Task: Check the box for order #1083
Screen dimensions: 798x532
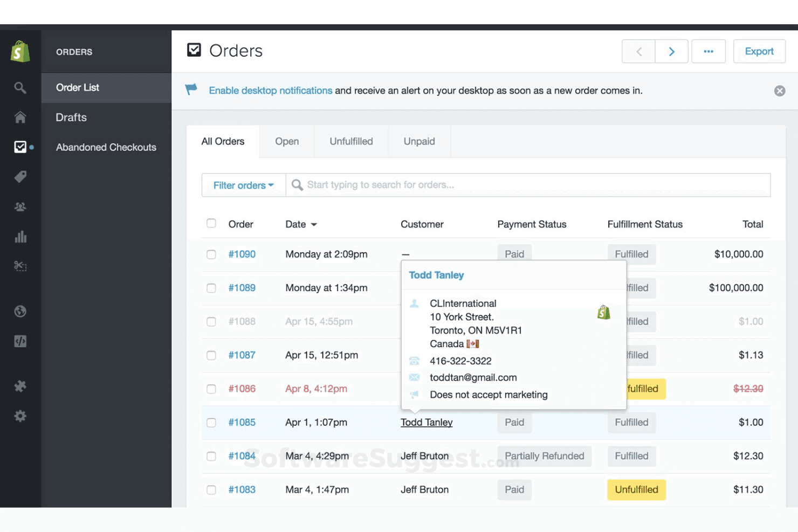Action: coord(211,490)
